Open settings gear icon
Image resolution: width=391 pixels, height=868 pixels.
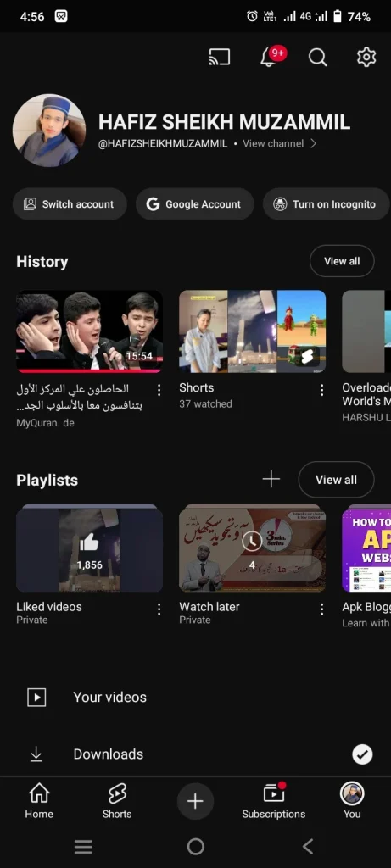[366, 57]
